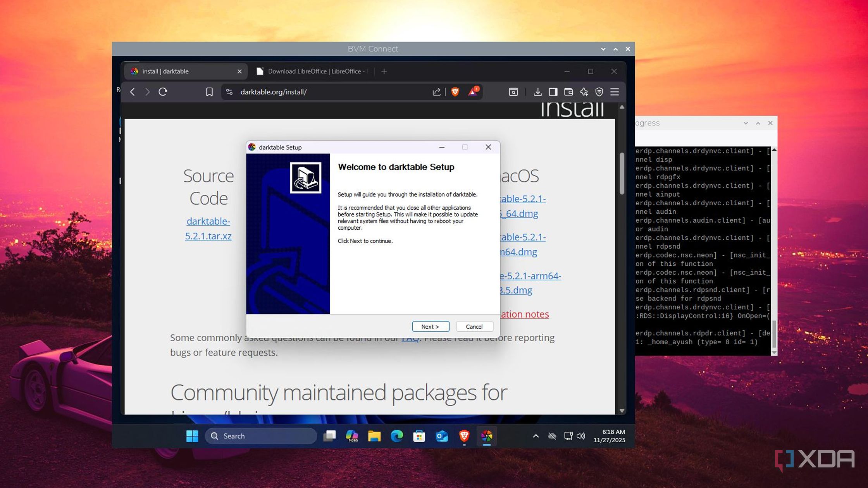
Task: Open clock showing 6:18 AM
Action: tap(610, 436)
